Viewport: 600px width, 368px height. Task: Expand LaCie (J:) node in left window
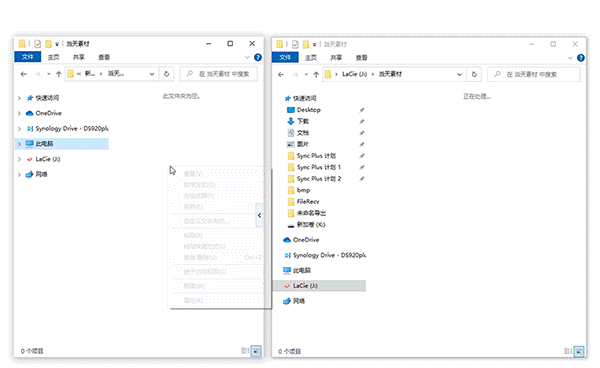point(19,159)
